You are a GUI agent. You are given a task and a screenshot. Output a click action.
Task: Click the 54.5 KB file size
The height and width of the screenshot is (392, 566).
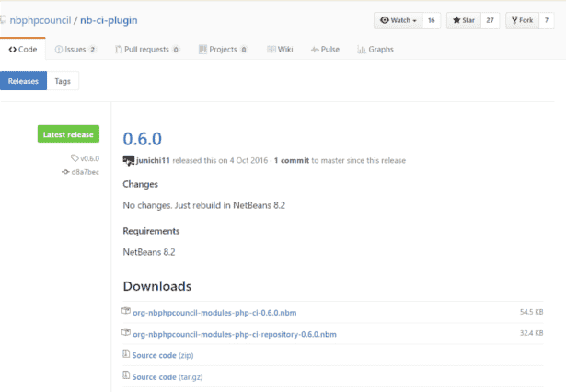coord(531,312)
